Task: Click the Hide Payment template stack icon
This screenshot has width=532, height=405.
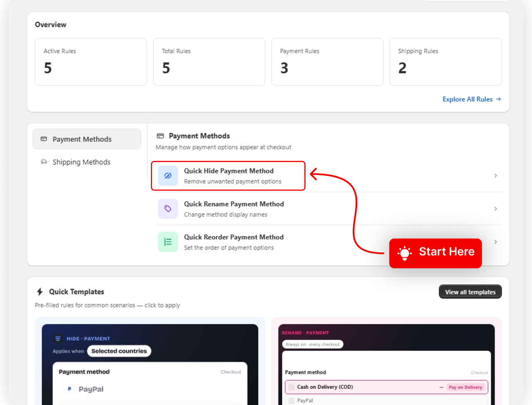Action: tap(58, 338)
